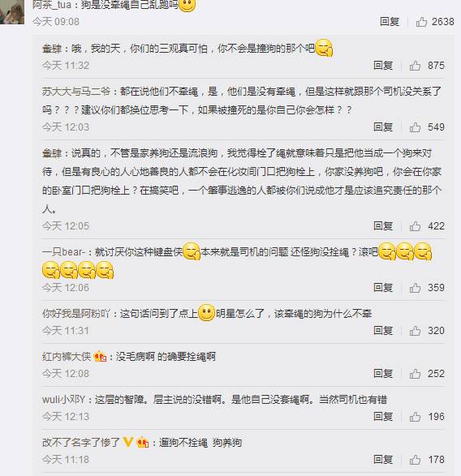This screenshot has width=461, height=476.
Task: Click thumbs-up next to 320 likes
Action: [x=415, y=331]
